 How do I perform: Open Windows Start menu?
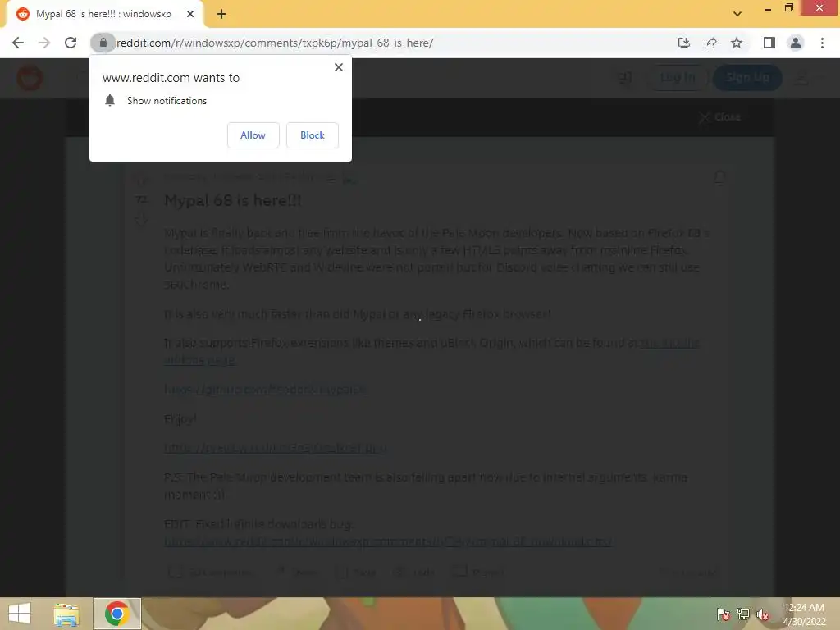20,614
